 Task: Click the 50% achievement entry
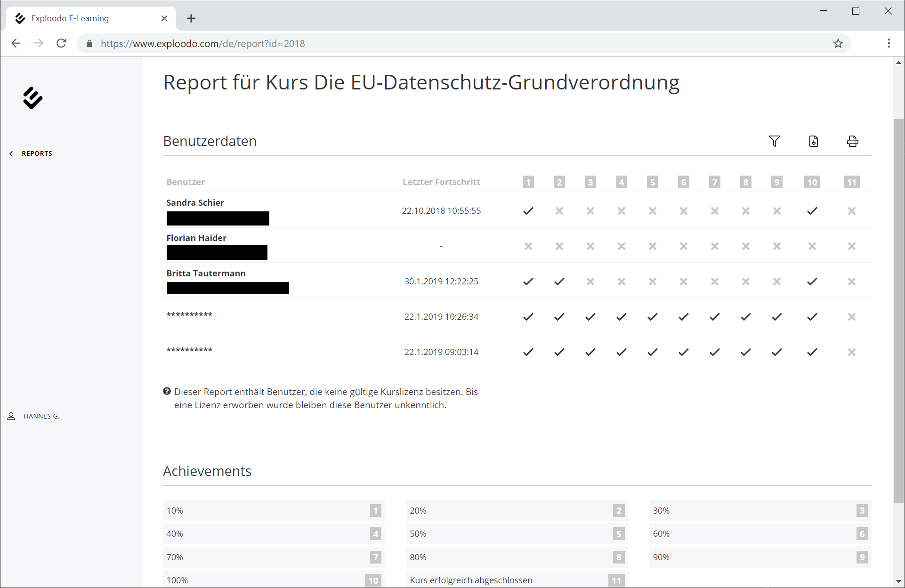517,534
